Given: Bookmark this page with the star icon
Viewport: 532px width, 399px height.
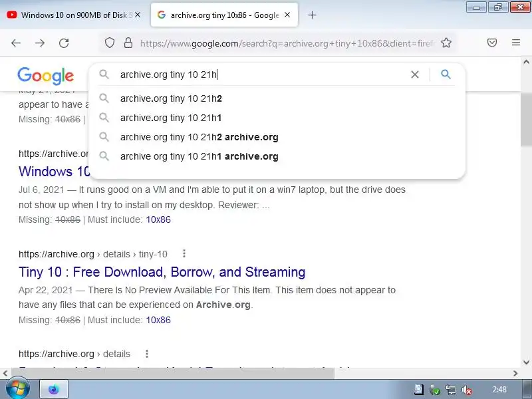Looking at the screenshot, I should [x=446, y=43].
